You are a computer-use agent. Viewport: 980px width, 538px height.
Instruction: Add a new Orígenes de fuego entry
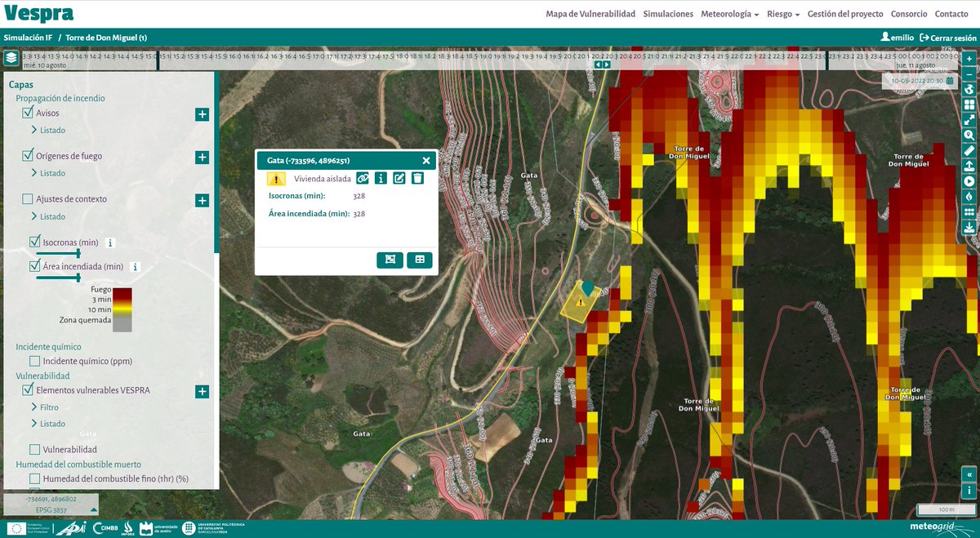click(x=202, y=157)
